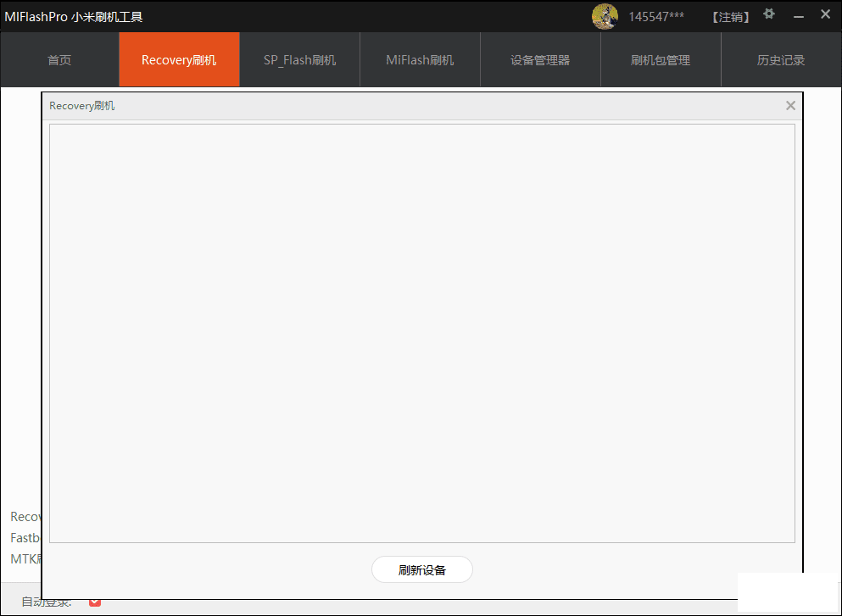Select the Recovery刷机 tab
The height and width of the screenshot is (616, 842).
pyautogui.click(x=180, y=59)
